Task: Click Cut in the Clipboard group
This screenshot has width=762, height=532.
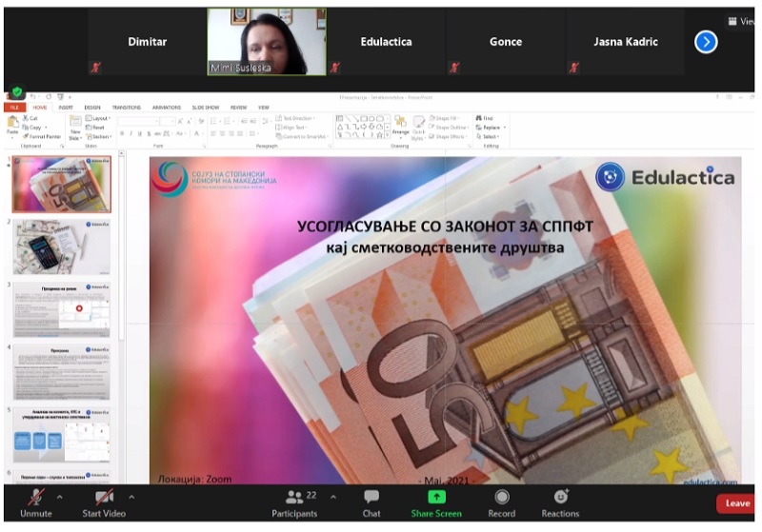Action: point(30,118)
